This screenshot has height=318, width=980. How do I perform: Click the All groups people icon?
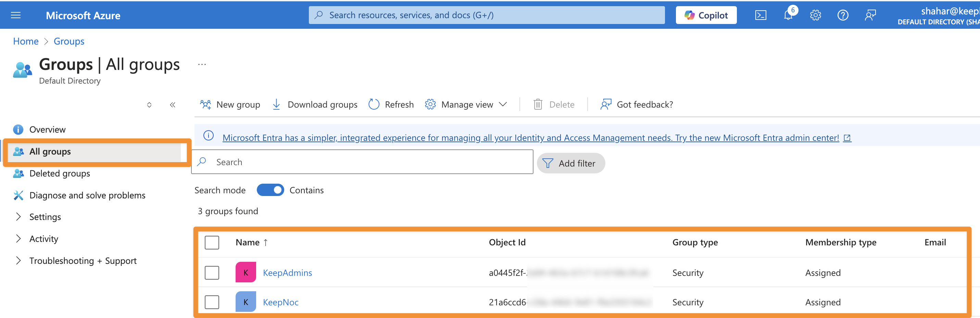pos(18,151)
